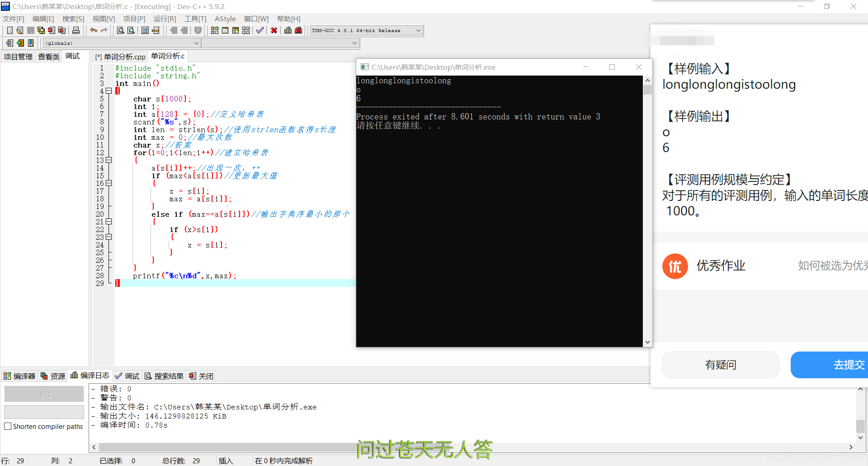The image size is (868, 466).
Task: Open the empty function dropdown
Action: point(280,43)
